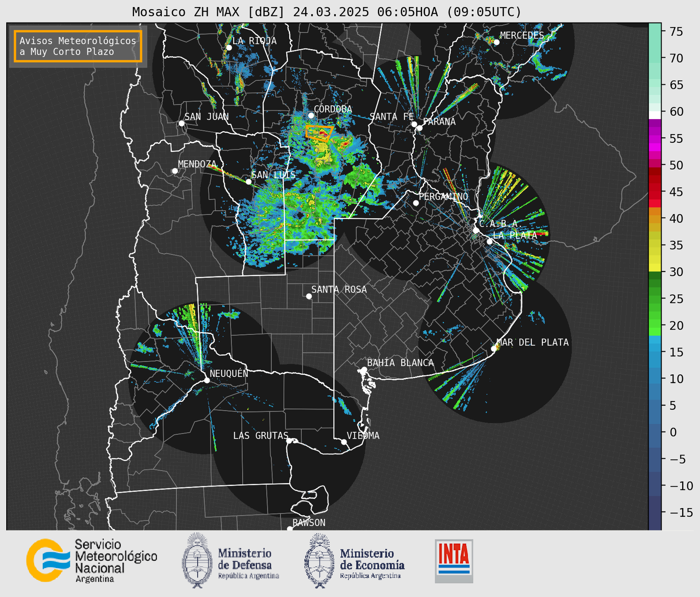Click the SANTA ROSA label text
Screen dimensions: 700x597
point(339,290)
